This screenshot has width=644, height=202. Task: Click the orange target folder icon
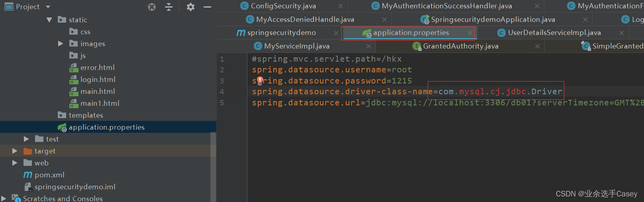pyautogui.click(x=27, y=151)
